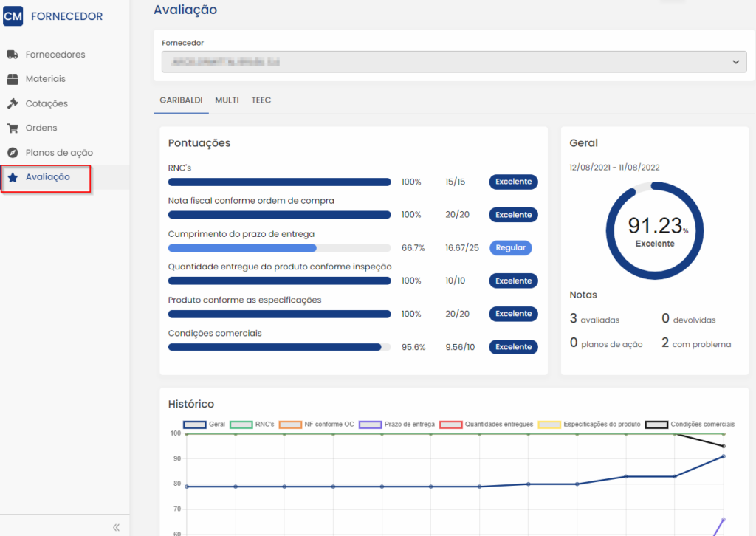756x536 pixels.
Task: Click the Regular rating badge
Action: [510, 248]
